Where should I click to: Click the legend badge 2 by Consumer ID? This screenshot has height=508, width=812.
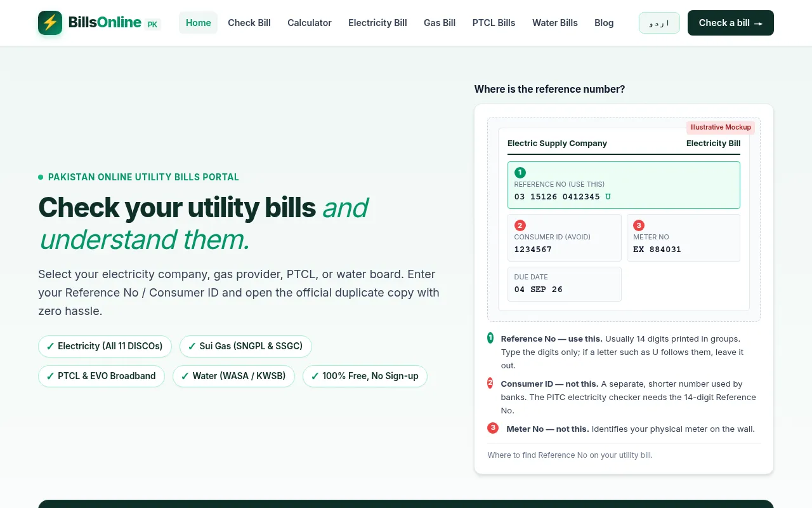point(490,383)
